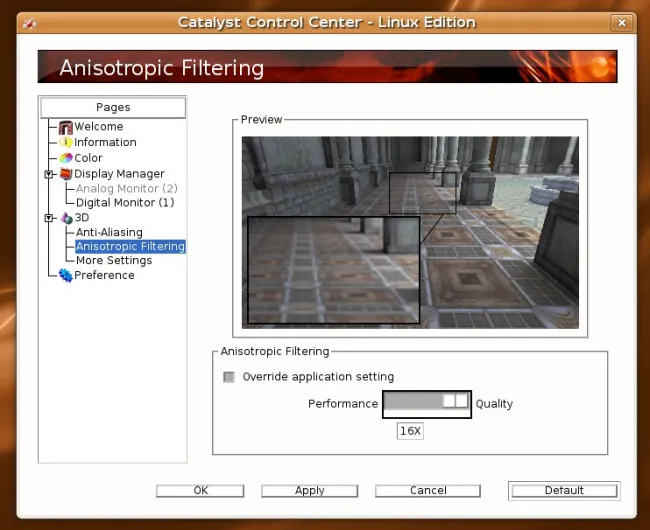Click the Information bubble icon
Screen dimensions: 650x530
pos(65,142)
